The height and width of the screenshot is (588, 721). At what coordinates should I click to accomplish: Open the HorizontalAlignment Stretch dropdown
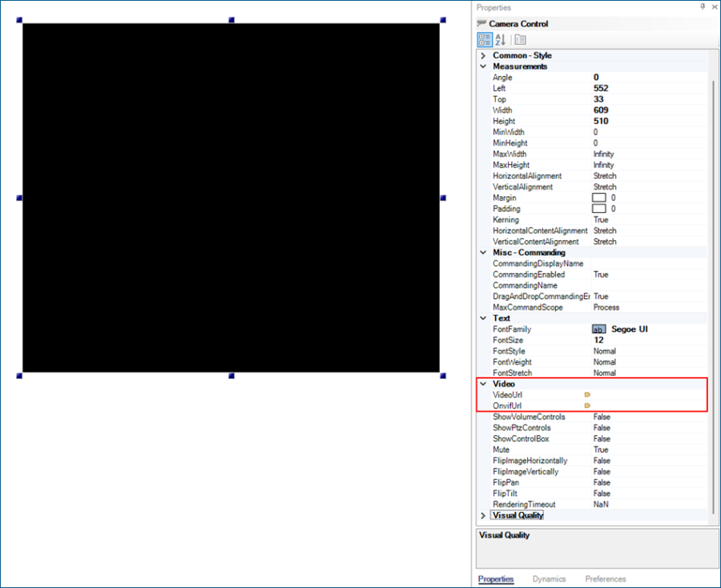pyautogui.click(x=649, y=176)
